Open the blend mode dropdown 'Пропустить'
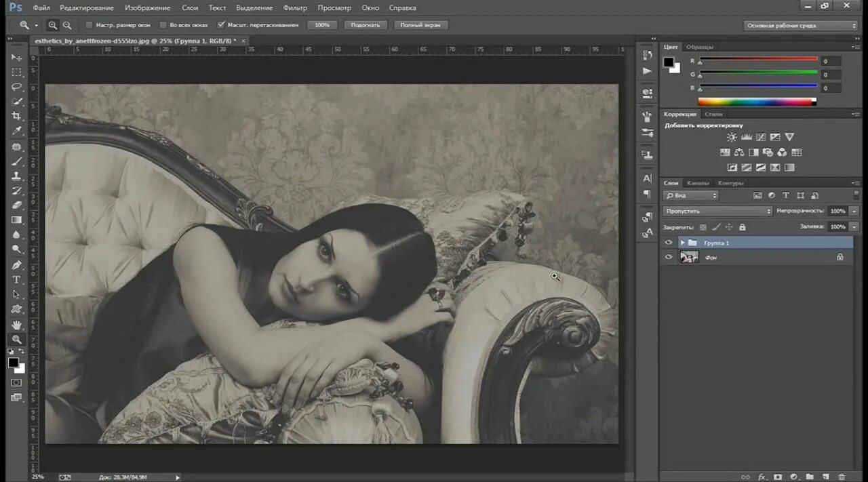The image size is (868, 482). coord(717,211)
